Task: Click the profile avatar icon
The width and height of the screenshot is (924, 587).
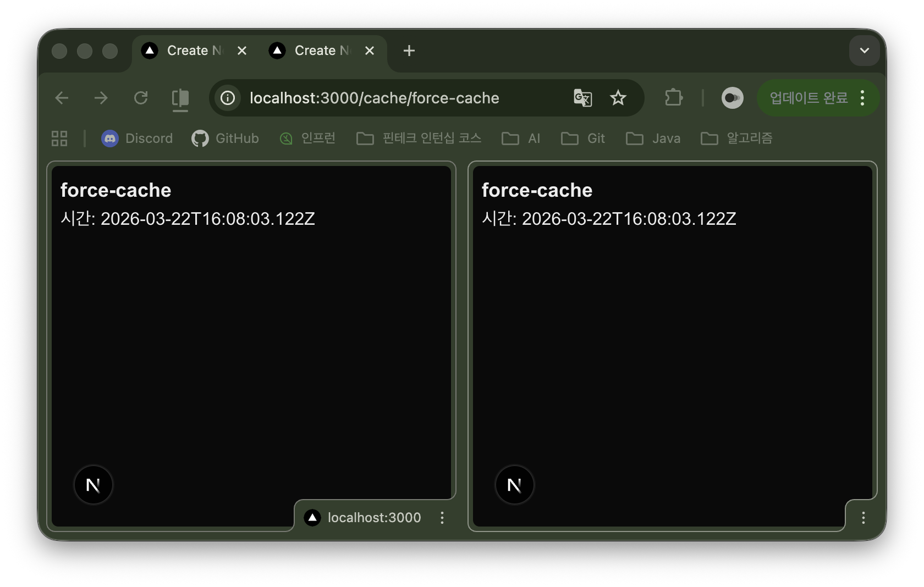Action: 732,98
